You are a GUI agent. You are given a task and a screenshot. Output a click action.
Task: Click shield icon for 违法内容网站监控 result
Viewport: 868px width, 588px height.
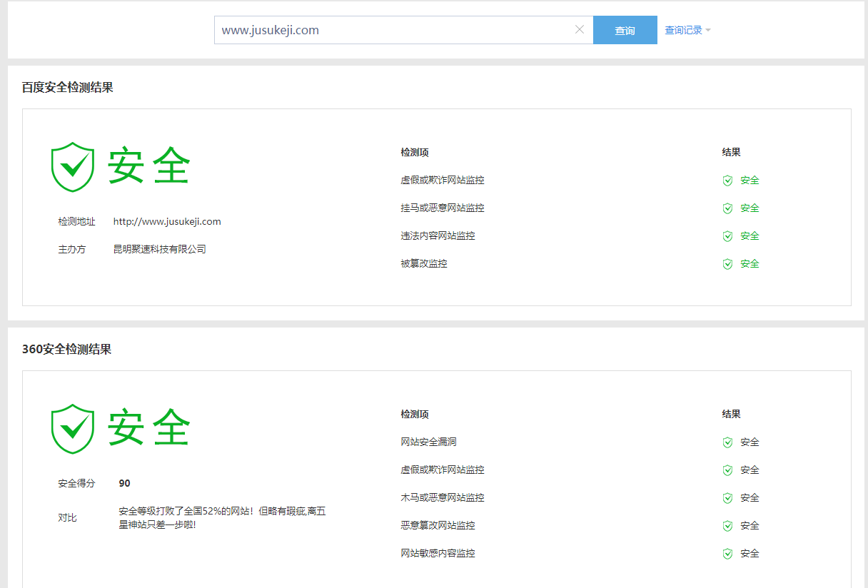point(727,236)
